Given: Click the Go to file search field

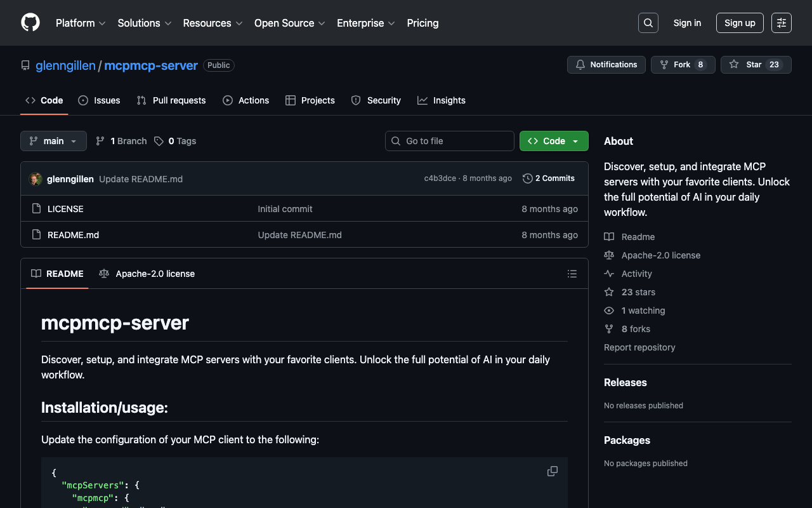Looking at the screenshot, I should [x=450, y=141].
